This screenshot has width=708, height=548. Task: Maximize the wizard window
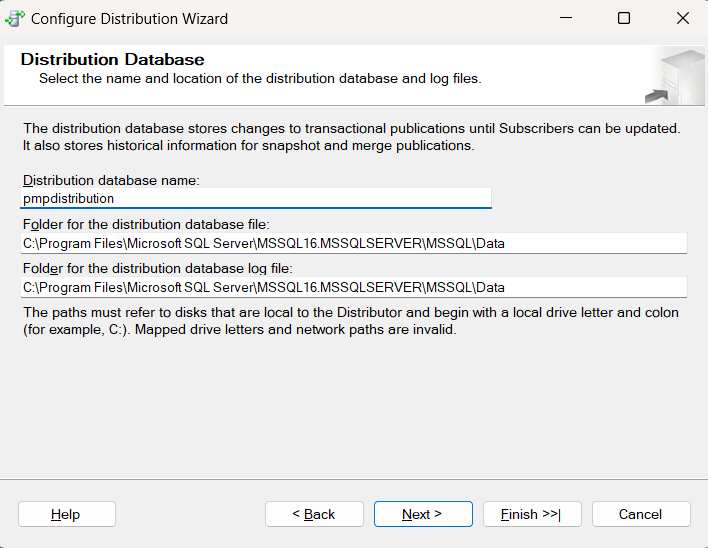coord(624,18)
